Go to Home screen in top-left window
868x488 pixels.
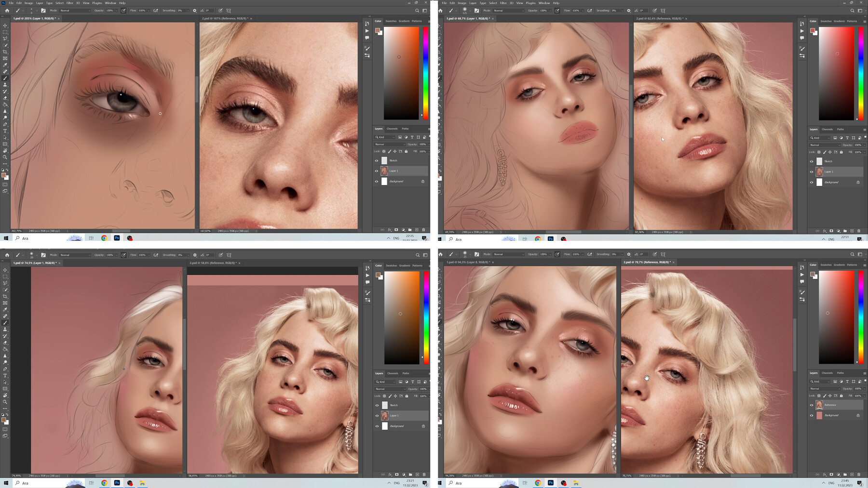point(7,11)
